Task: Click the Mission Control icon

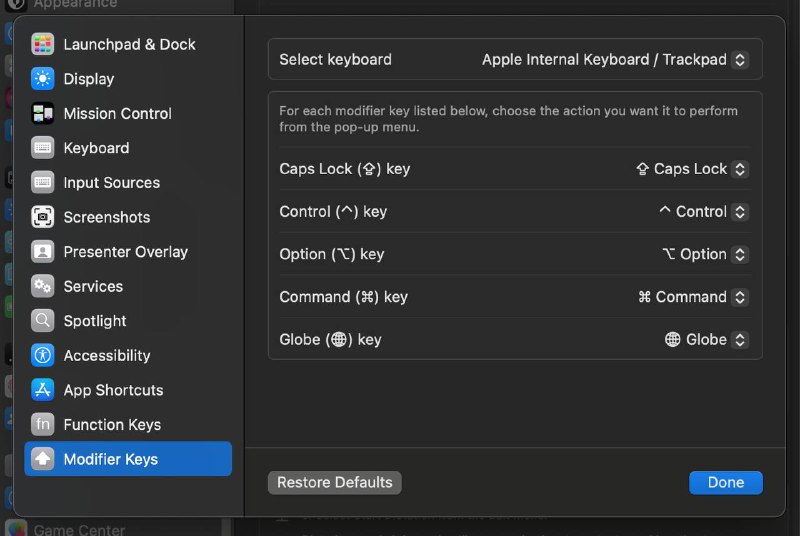Action: point(42,113)
